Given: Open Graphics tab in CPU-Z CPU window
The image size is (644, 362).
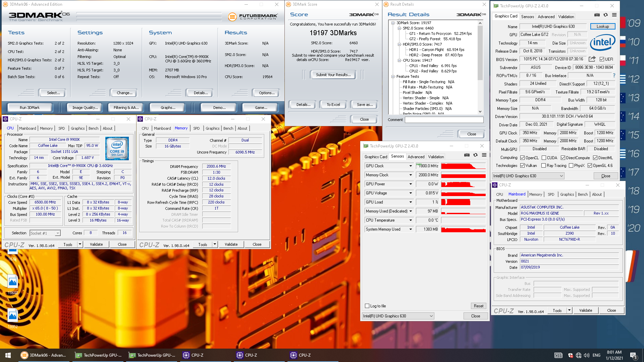Looking at the screenshot, I should coord(78,128).
